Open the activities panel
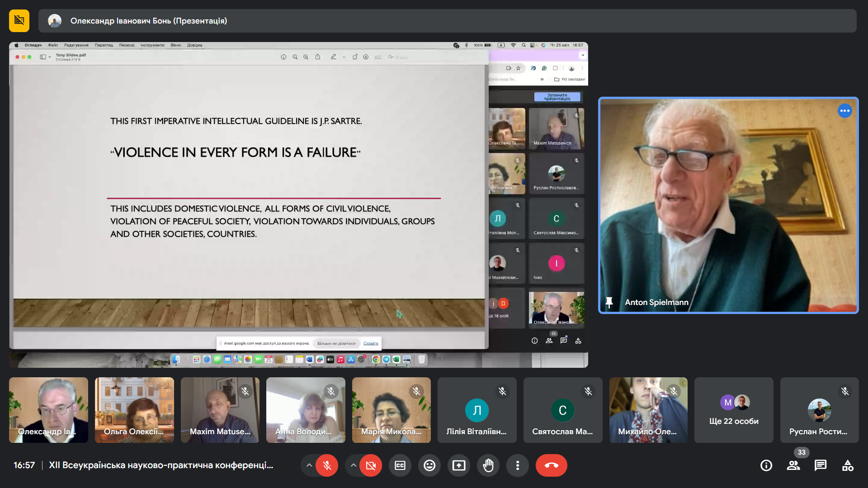Viewport: 868px width, 488px height. tap(848, 465)
